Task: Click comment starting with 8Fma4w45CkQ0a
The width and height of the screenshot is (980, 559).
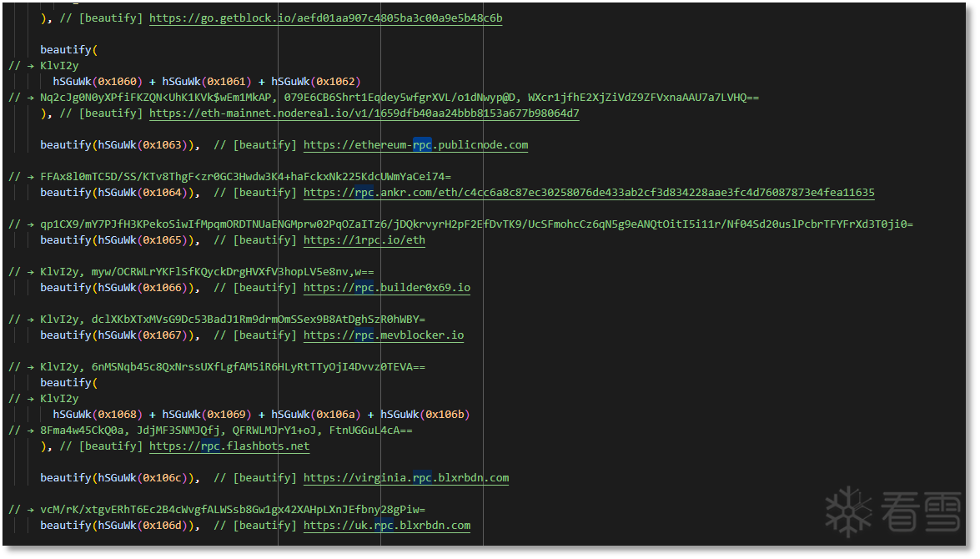Action: tap(211, 431)
